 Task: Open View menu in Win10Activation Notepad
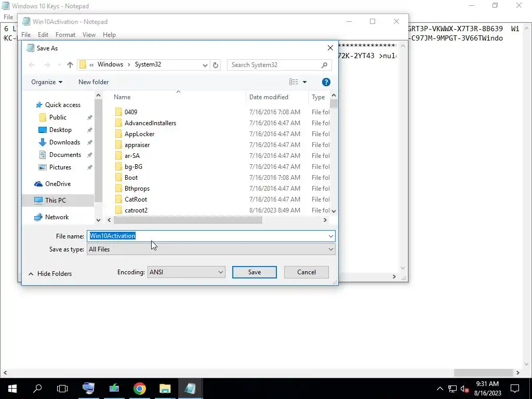pos(89,35)
